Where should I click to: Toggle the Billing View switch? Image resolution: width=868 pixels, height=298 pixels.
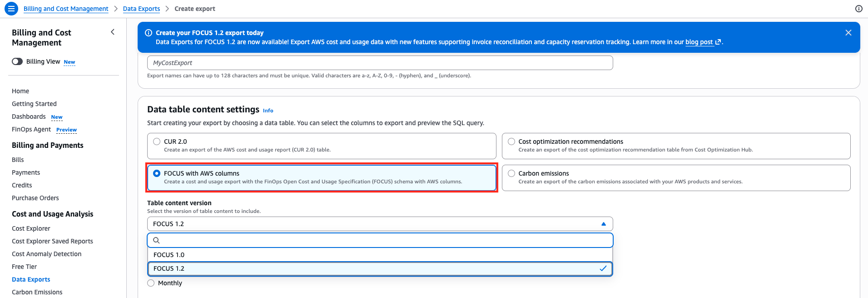[17, 61]
